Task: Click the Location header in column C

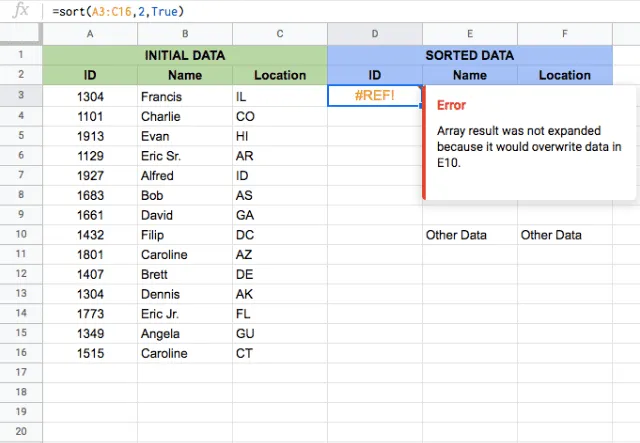Action: tap(280, 75)
